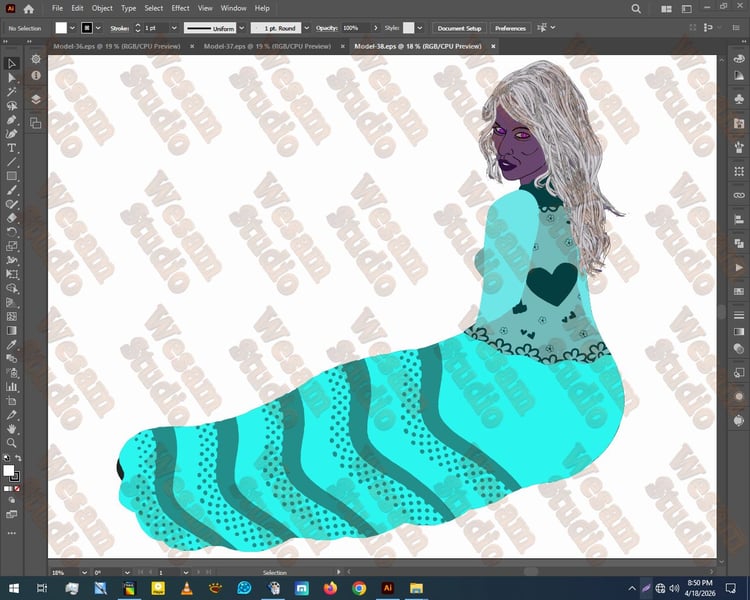
Task: Open the zoom level dropdown at bottom
Action: (84, 572)
